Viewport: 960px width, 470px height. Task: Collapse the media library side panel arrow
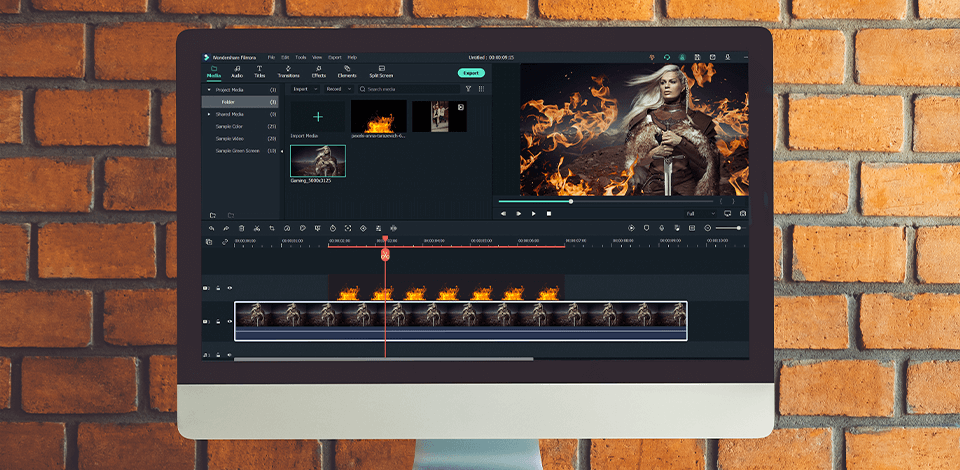(282, 150)
